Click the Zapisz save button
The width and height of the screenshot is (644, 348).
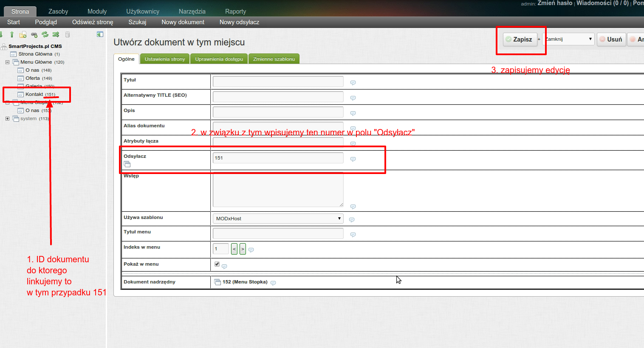pos(520,39)
